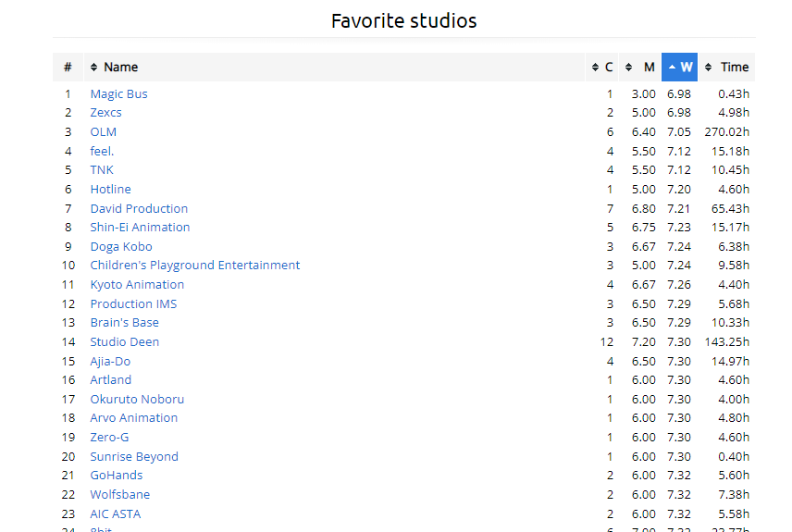
Task: Open Children's Playground Entertainment link
Action: tap(194, 266)
